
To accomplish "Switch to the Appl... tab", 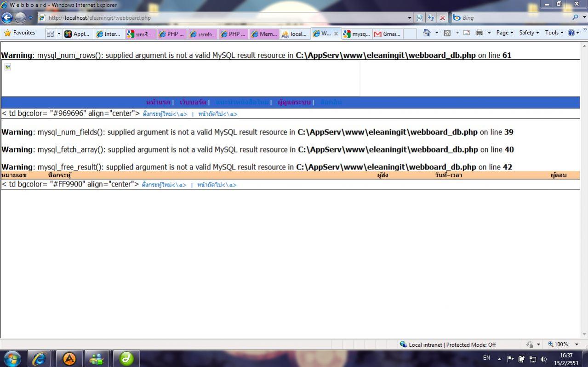I will [78, 34].
